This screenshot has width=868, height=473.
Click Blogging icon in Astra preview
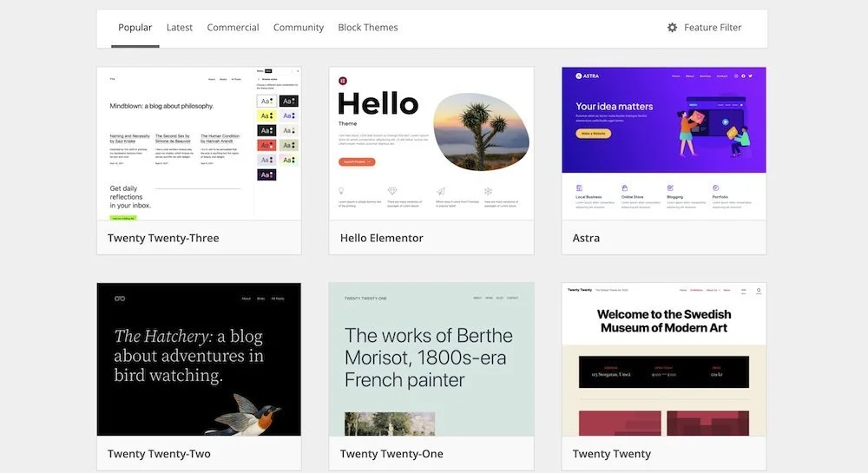[670, 188]
